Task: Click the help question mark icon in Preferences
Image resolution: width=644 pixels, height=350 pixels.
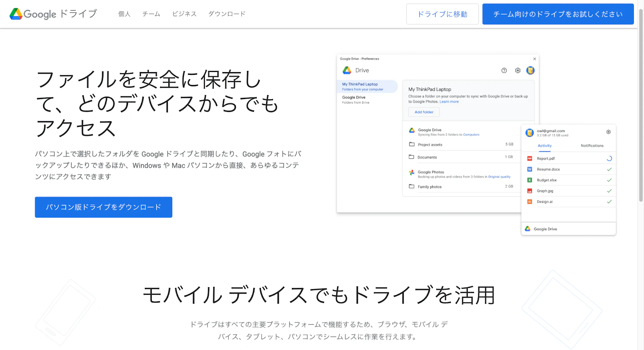Action: 504,70
